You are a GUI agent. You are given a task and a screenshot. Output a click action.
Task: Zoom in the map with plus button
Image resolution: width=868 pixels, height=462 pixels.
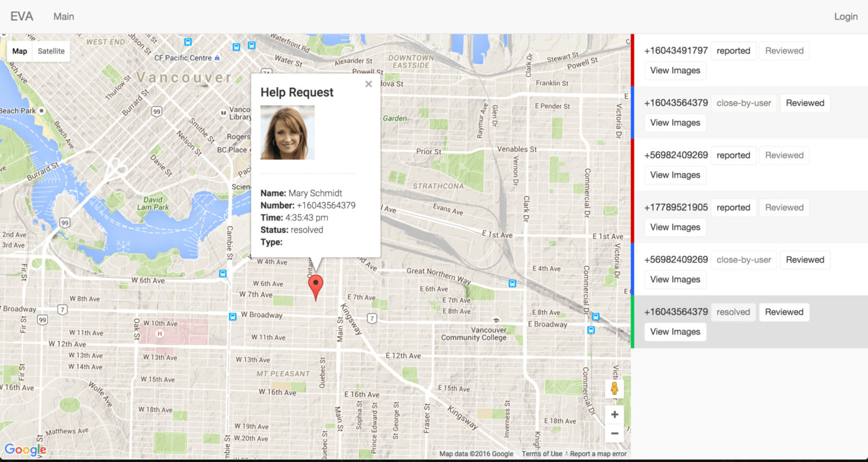tap(614, 415)
